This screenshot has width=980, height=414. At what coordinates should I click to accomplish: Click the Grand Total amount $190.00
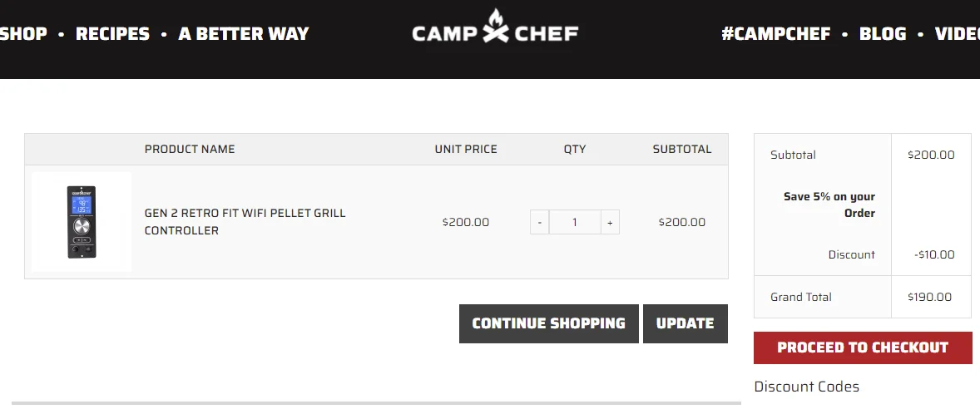[x=929, y=298]
